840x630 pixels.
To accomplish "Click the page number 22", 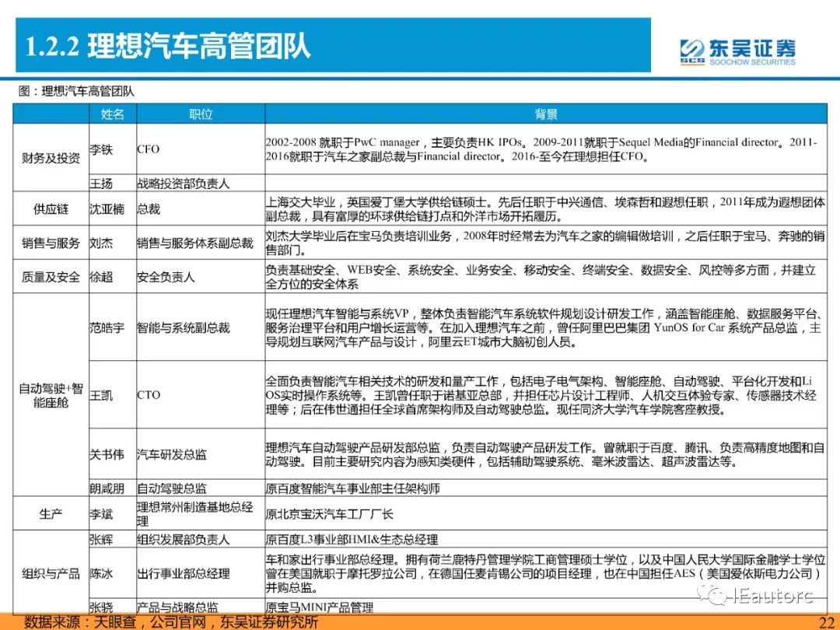I will pos(825,622).
